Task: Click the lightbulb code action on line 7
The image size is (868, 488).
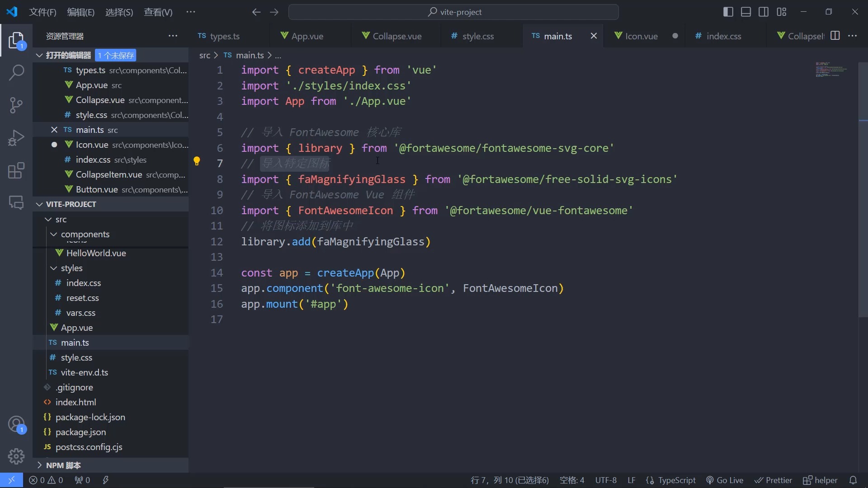Action: [197, 161]
